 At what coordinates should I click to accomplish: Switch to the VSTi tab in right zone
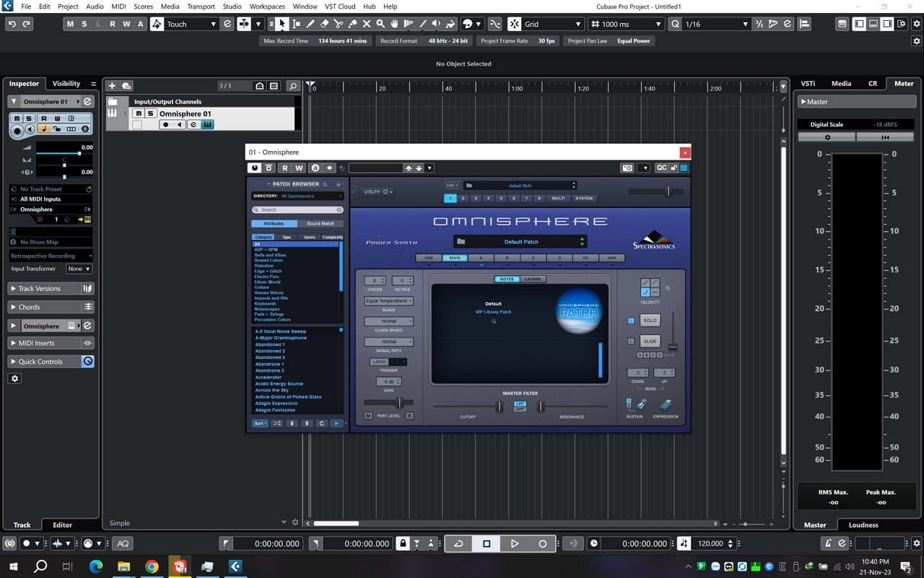(x=808, y=83)
